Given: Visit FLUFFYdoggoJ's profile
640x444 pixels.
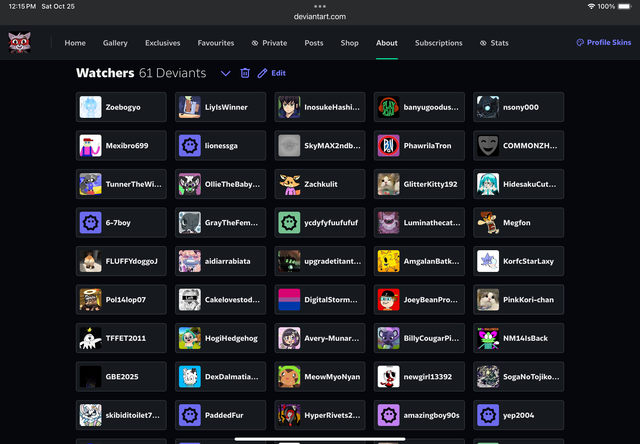Looking at the screenshot, I should coord(121,261).
